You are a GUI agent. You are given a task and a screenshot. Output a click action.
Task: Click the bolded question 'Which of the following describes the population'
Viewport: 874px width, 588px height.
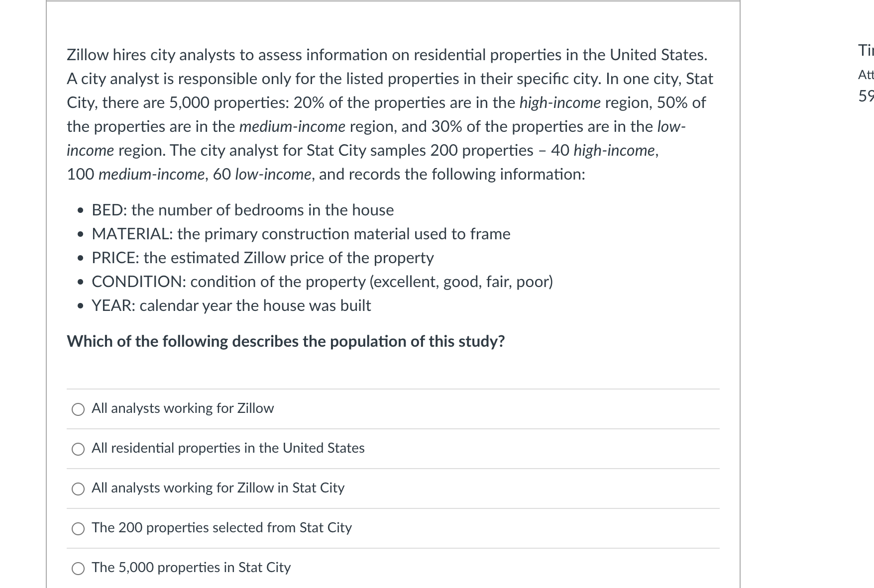coord(286,341)
